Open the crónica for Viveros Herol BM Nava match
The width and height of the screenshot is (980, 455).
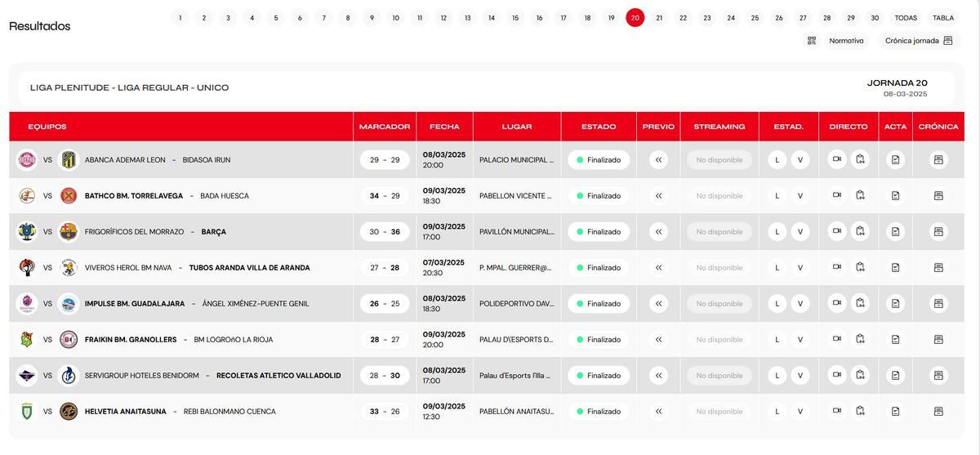coord(938,268)
